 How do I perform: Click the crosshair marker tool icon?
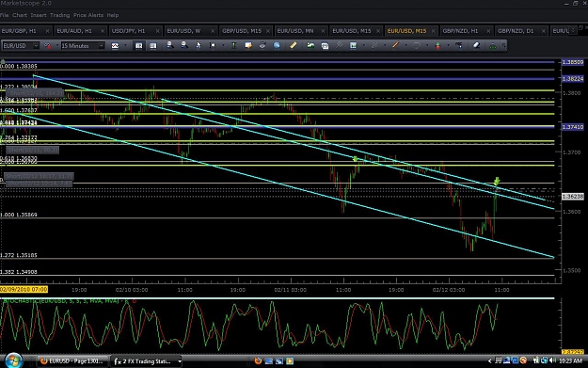pyautogui.click(x=213, y=45)
